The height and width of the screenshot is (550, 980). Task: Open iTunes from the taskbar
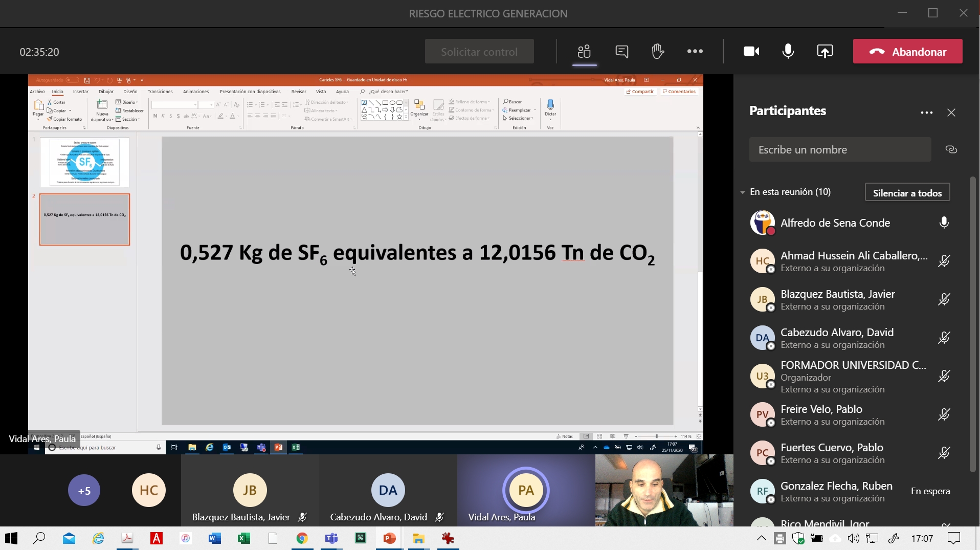click(x=186, y=538)
